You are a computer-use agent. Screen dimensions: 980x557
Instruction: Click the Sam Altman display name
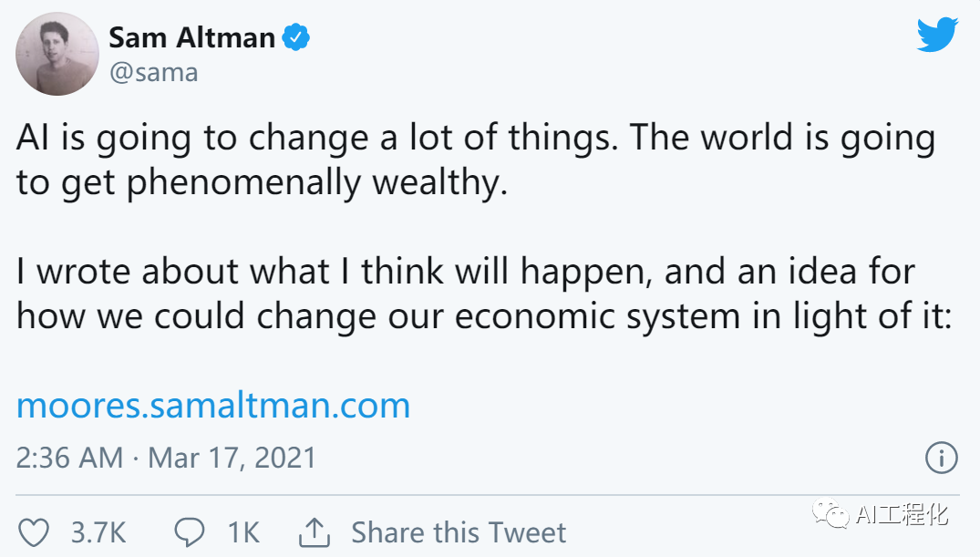tap(191, 38)
